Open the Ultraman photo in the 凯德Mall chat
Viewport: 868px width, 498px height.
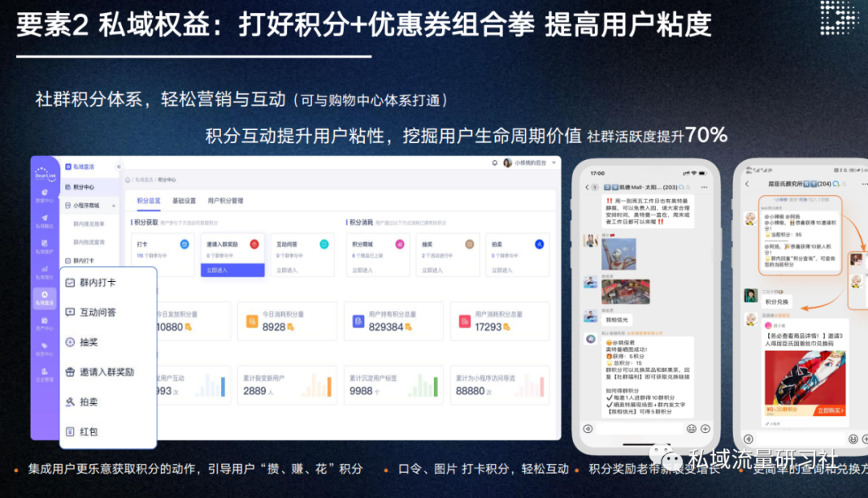(x=618, y=254)
